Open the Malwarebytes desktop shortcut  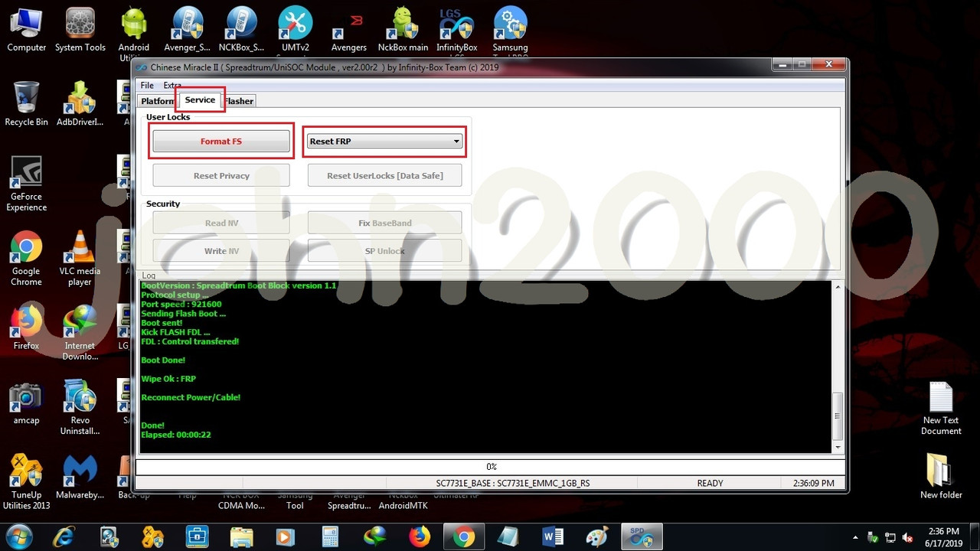[x=80, y=478]
